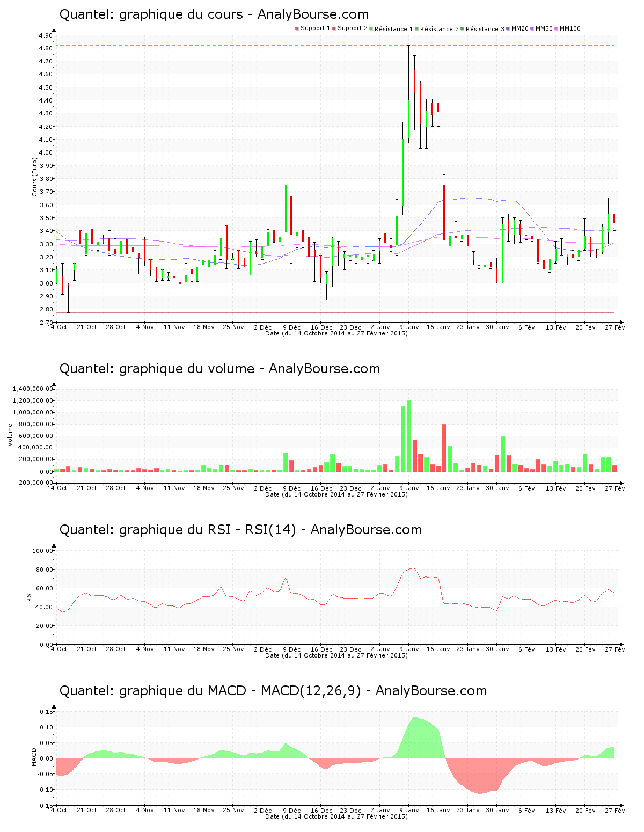This screenshot has width=644, height=832.
Task: Click the -200,000.00 volume axis tick
Action: tap(33, 483)
